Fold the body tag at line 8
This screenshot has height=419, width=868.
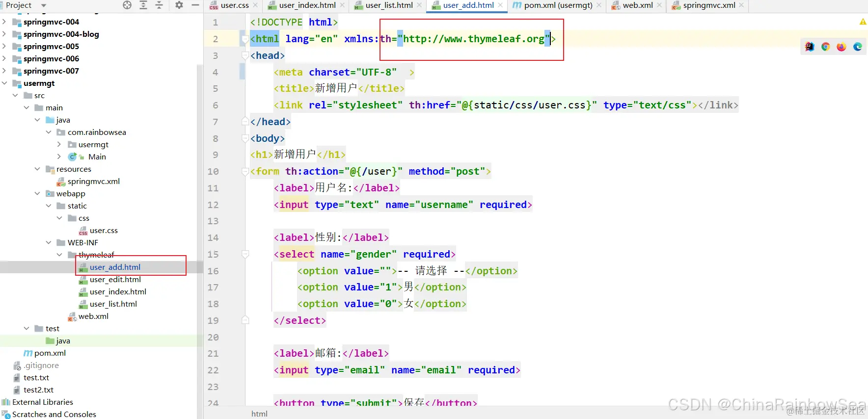click(245, 138)
